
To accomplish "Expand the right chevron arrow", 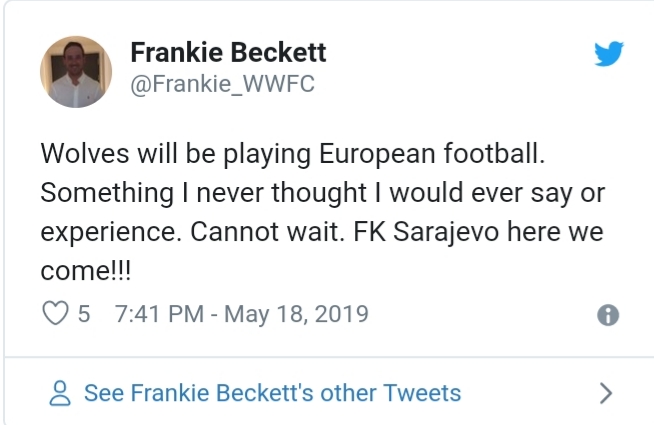I will point(604,393).
